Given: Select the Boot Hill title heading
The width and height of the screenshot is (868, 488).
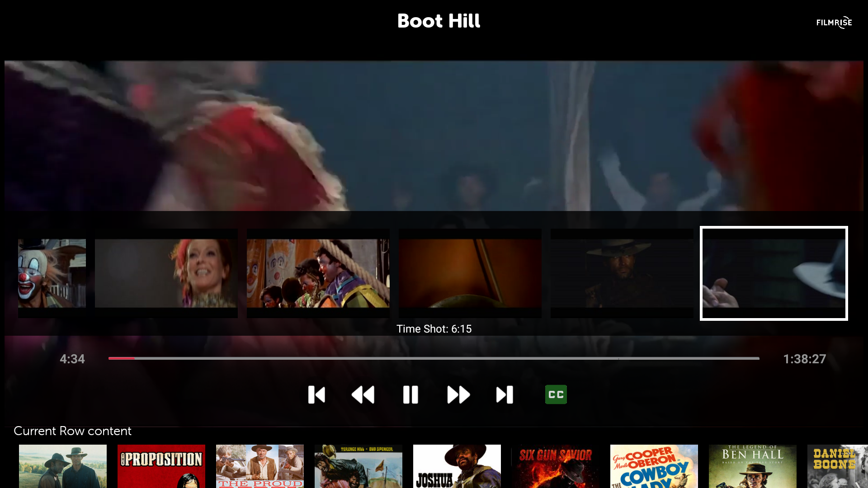Looking at the screenshot, I should tap(438, 21).
